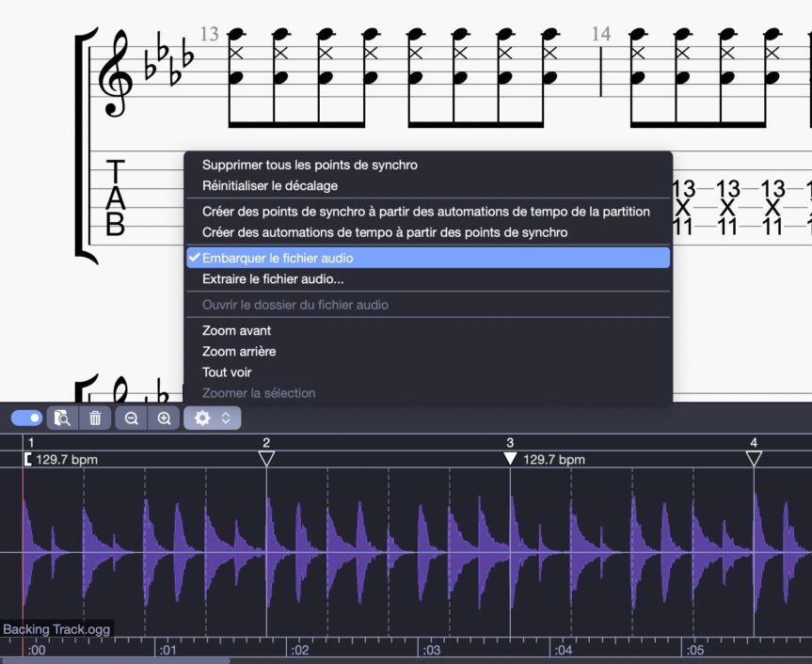
Task: Select the filled sync marker at bar 3
Action: click(510, 458)
